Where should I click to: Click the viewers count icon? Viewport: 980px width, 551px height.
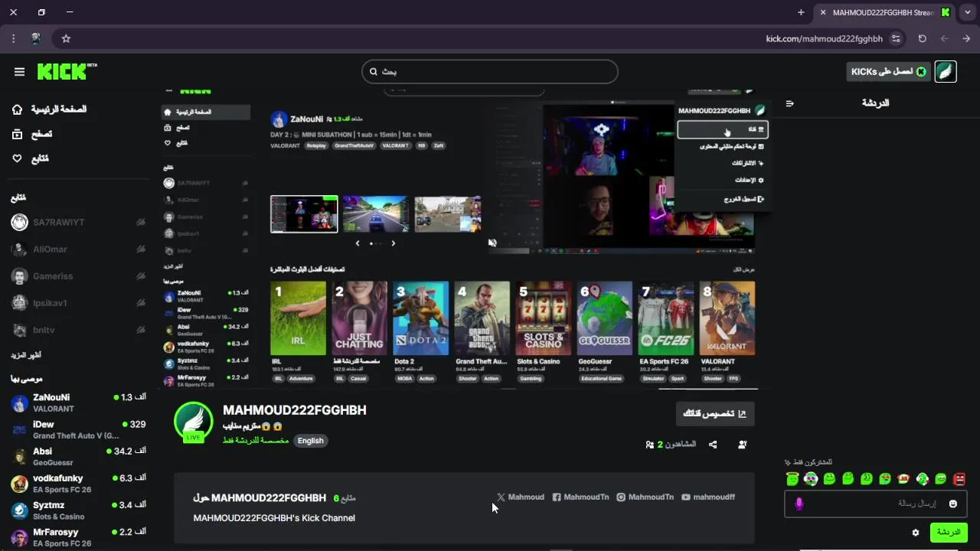[650, 445]
